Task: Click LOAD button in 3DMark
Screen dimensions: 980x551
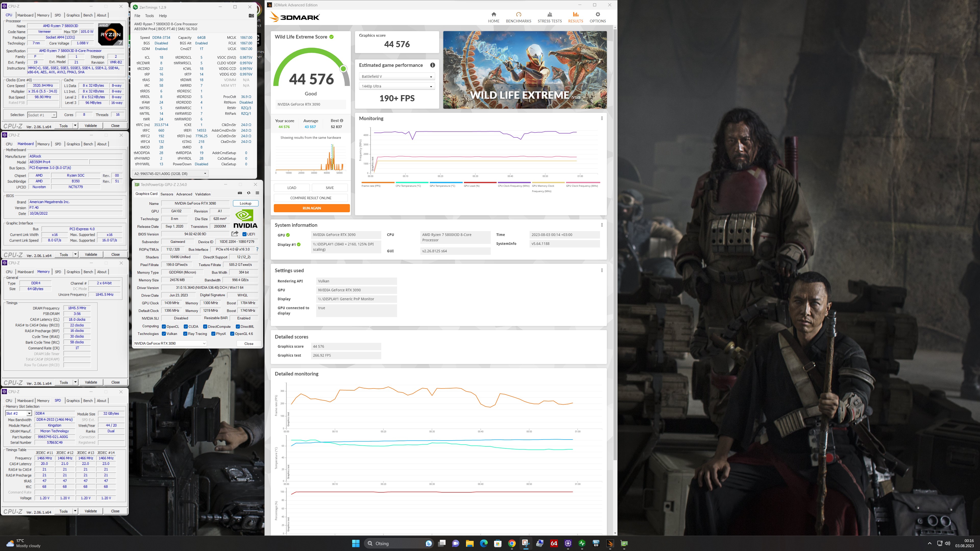Action: [292, 187]
